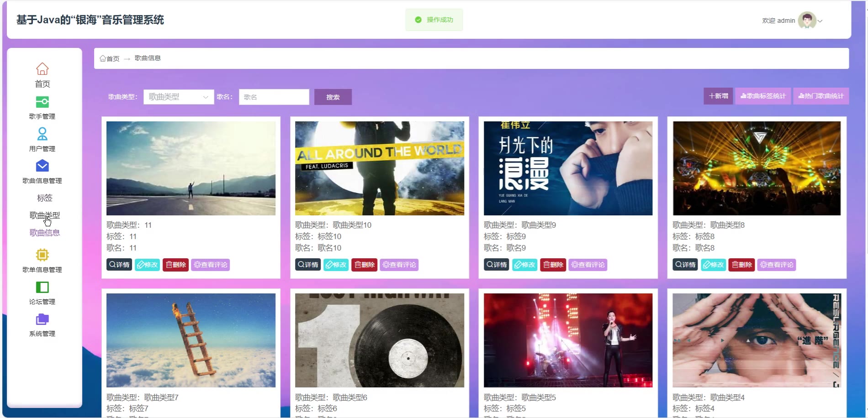Open 查看评论 for 歌名9

pyautogui.click(x=588, y=265)
